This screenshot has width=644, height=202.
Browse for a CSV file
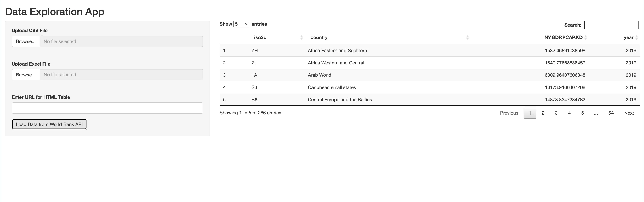pyautogui.click(x=26, y=41)
